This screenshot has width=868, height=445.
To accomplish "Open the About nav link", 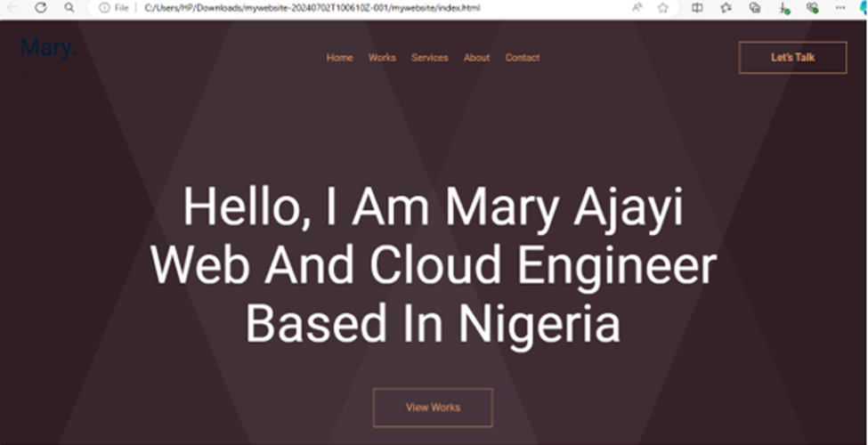I will 476,58.
